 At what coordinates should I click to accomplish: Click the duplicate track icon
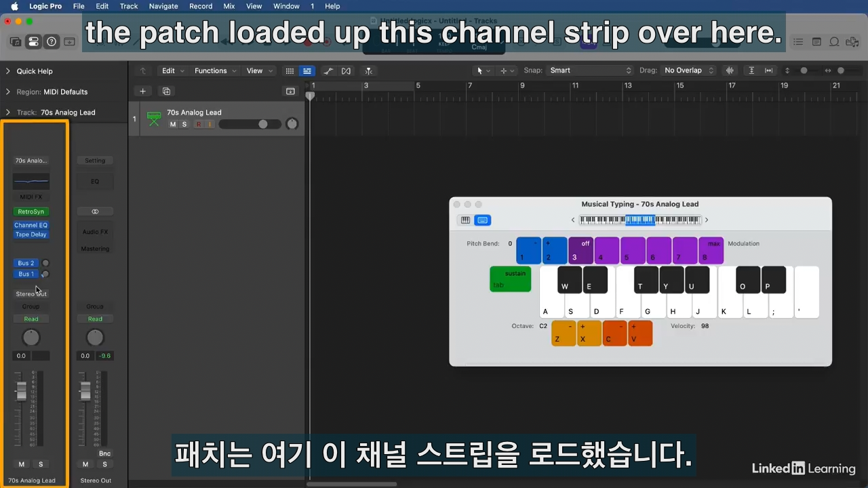(166, 91)
